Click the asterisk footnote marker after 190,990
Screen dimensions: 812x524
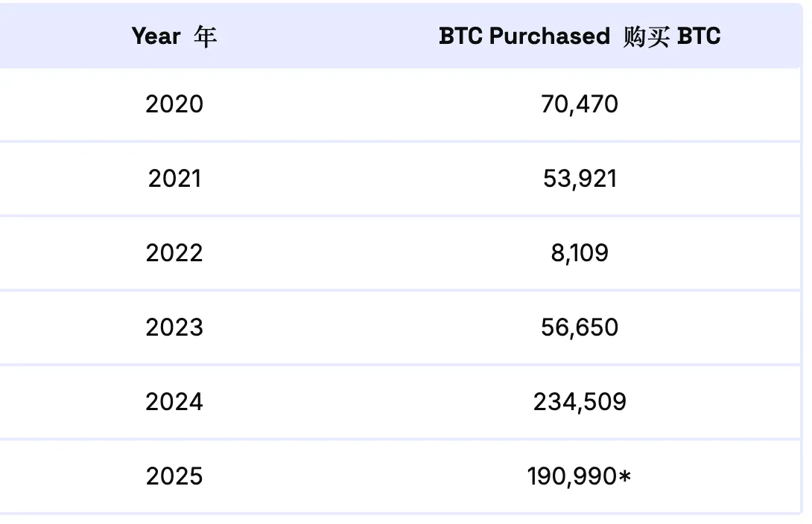tap(624, 475)
